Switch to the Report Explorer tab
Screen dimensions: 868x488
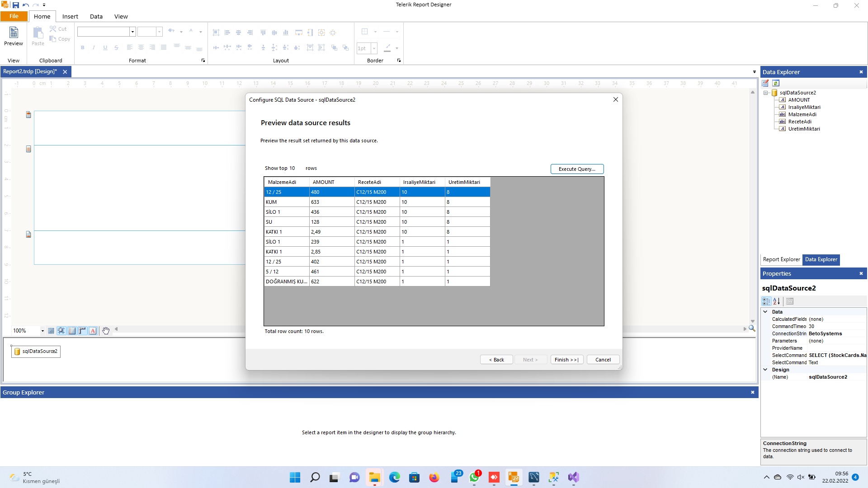click(781, 259)
